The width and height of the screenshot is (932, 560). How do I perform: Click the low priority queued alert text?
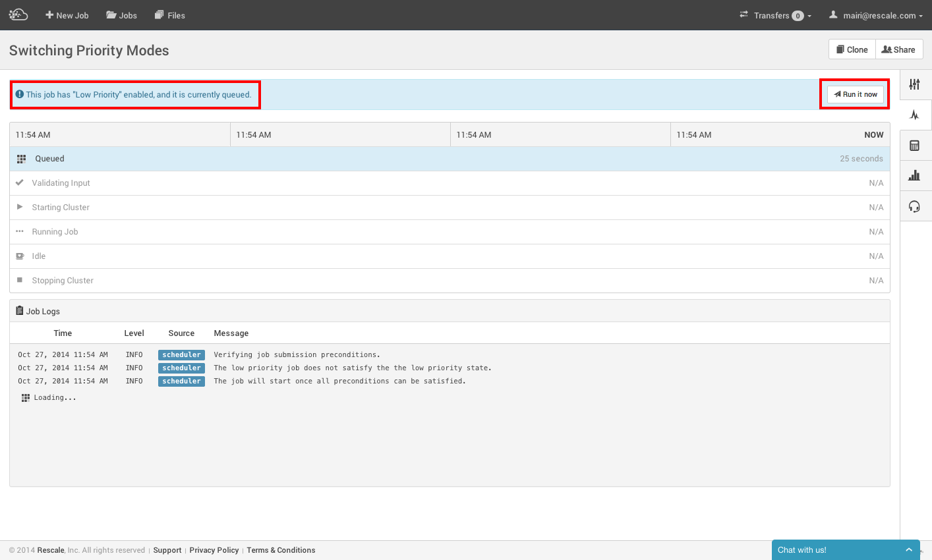point(138,95)
